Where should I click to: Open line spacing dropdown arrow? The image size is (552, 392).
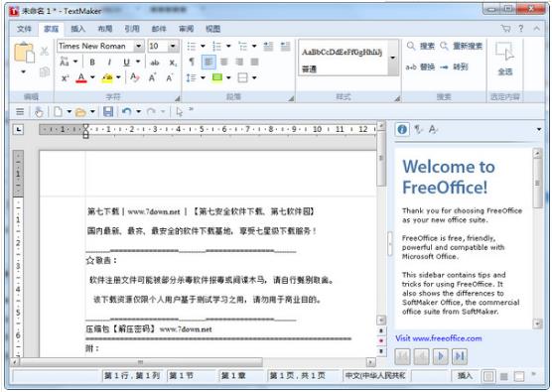click(203, 77)
